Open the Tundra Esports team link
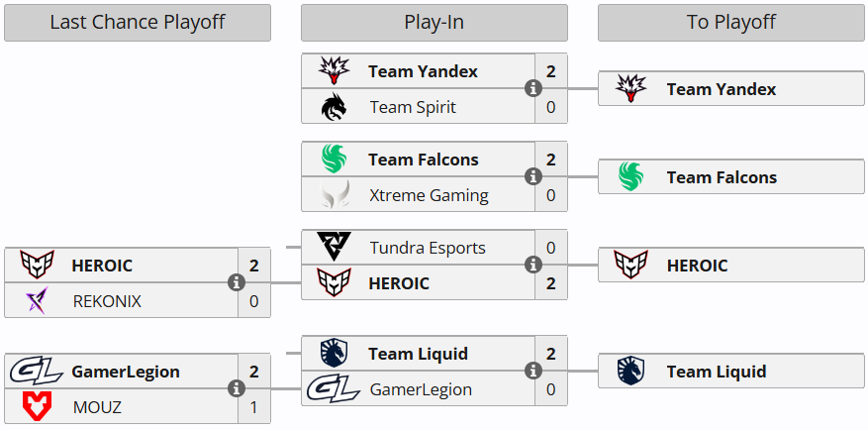Screen dimensions: 868x430 coord(428,248)
